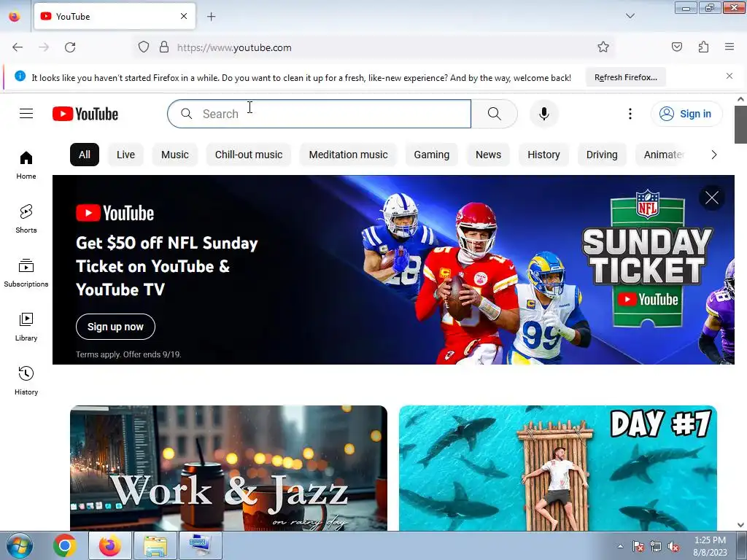The height and width of the screenshot is (560, 747).
Task: Open the Save to Pocket icon
Action: pos(676,47)
